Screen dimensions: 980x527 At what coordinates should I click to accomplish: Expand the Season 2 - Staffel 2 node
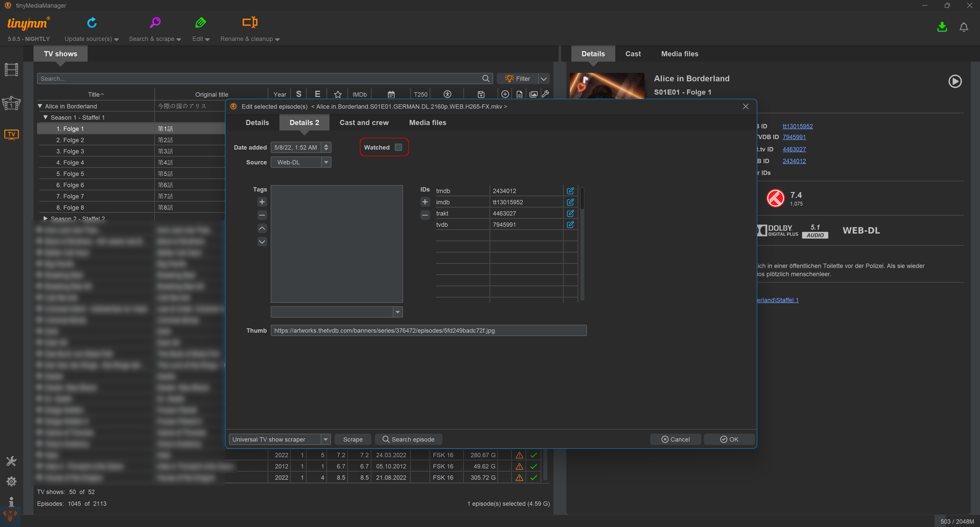[45, 218]
